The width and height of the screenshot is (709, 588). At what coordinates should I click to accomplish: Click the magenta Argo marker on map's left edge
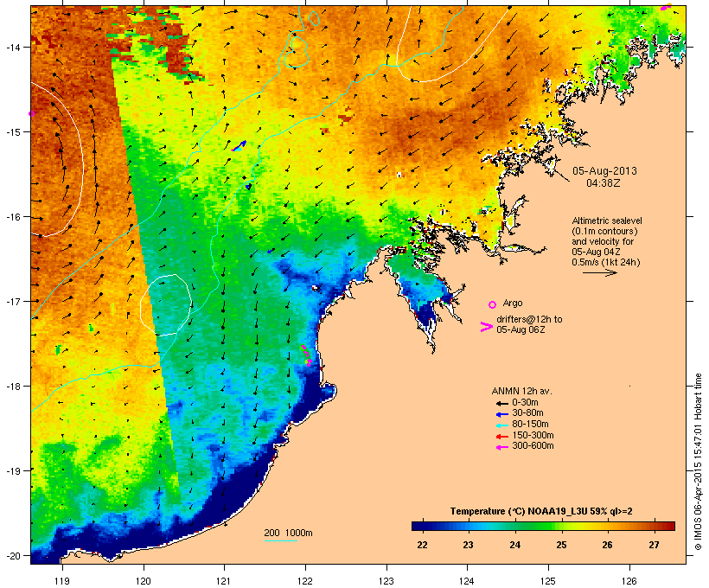pos(32,113)
